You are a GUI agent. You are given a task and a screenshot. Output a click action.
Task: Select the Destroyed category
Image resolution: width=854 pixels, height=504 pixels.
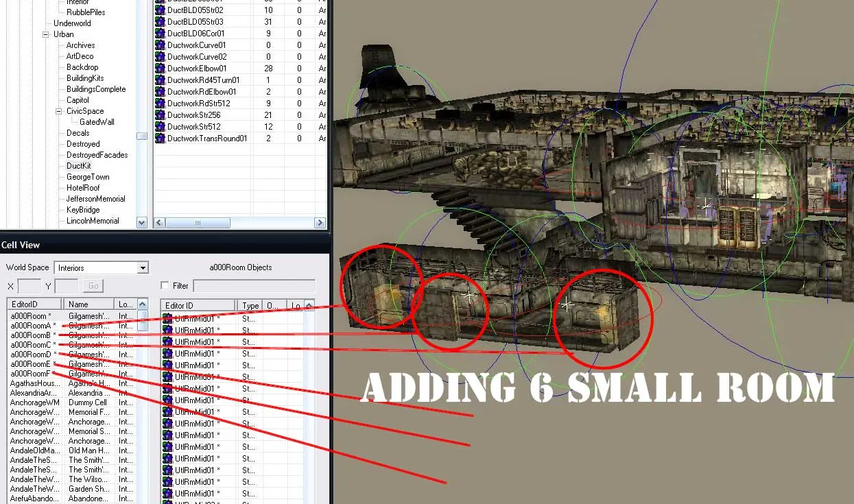click(83, 144)
